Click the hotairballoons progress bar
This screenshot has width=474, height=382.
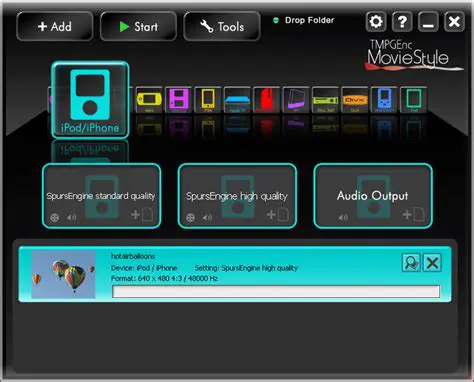[276, 291]
